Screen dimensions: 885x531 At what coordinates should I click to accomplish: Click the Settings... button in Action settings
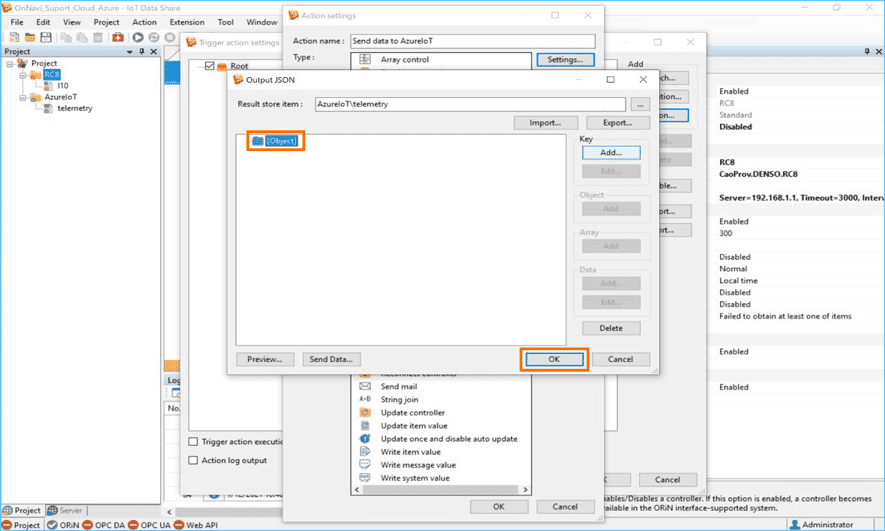click(565, 59)
